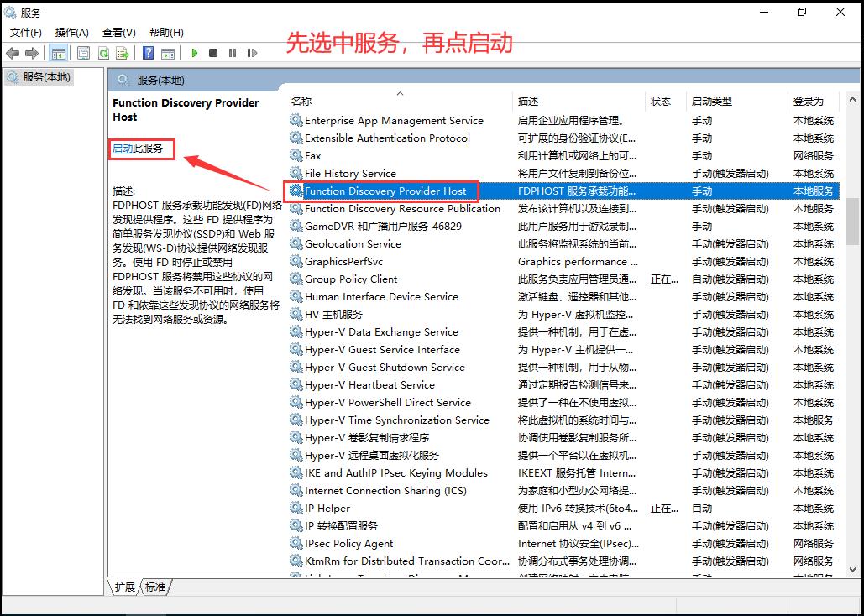Click the export list toolbar icon

point(121,53)
